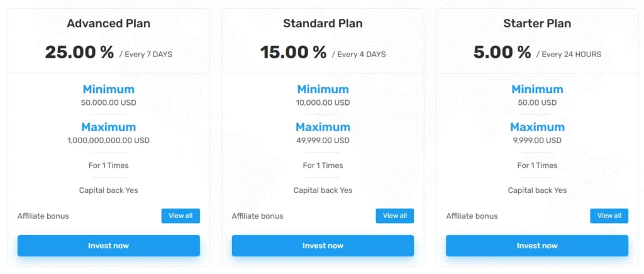Click the Affiliate bonus label in Advanced Plan
This screenshot has height=274, width=644.
click(x=43, y=216)
